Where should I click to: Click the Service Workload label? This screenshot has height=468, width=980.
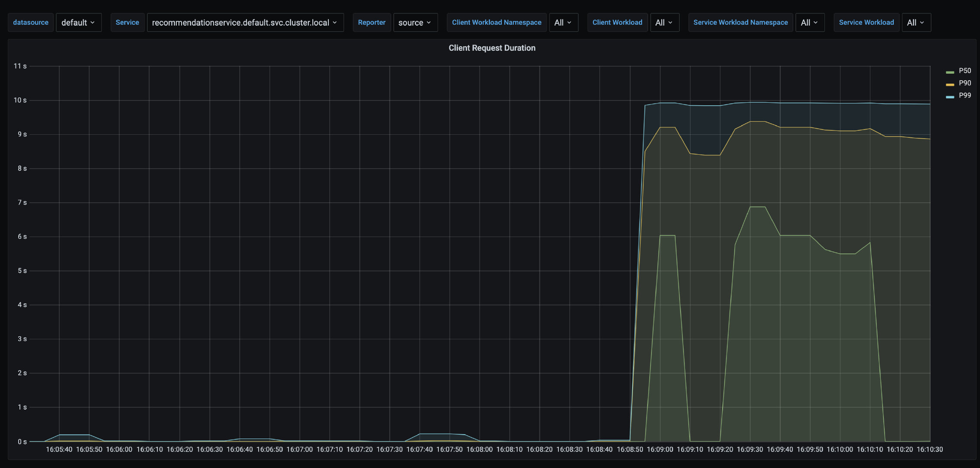[866, 23]
